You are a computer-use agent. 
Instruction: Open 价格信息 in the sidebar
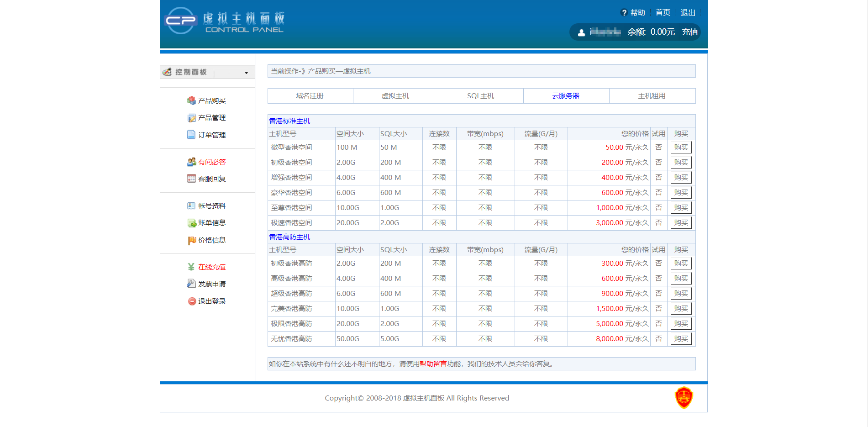point(212,240)
